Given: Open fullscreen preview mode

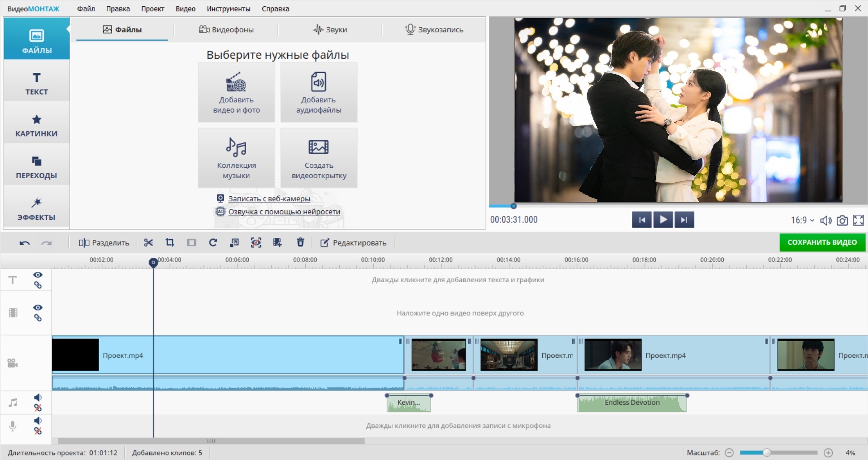Looking at the screenshot, I should 858,220.
